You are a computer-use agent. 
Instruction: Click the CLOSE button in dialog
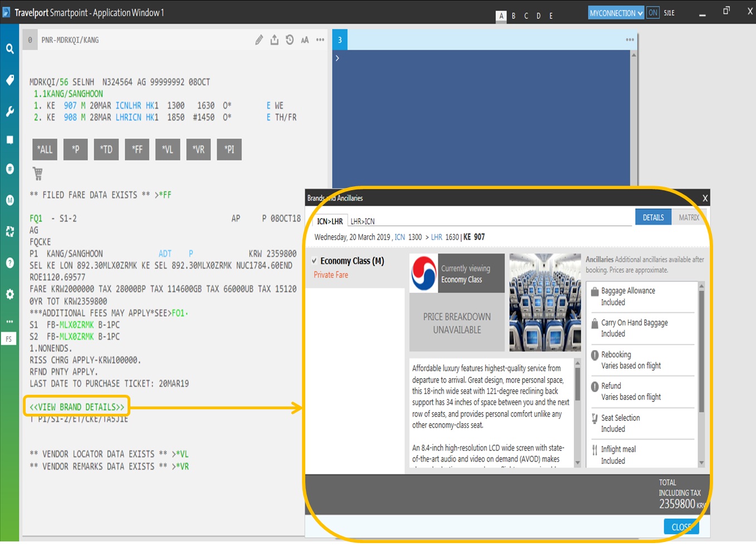(681, 527)
